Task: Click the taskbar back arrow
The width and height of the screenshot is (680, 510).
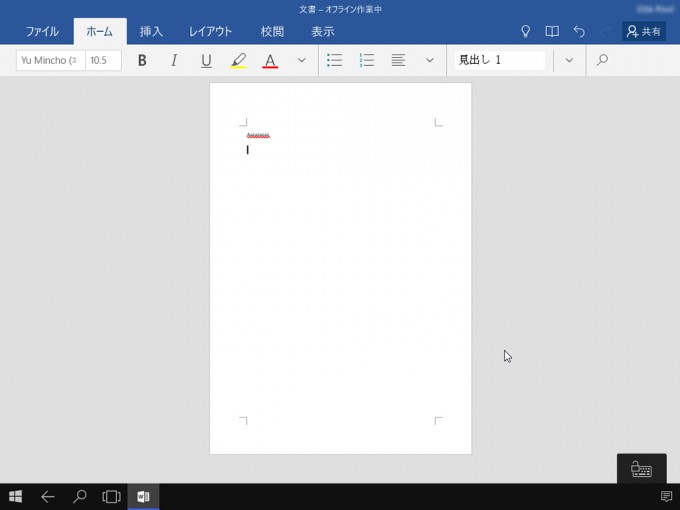Action: click(x=48, y=497)
